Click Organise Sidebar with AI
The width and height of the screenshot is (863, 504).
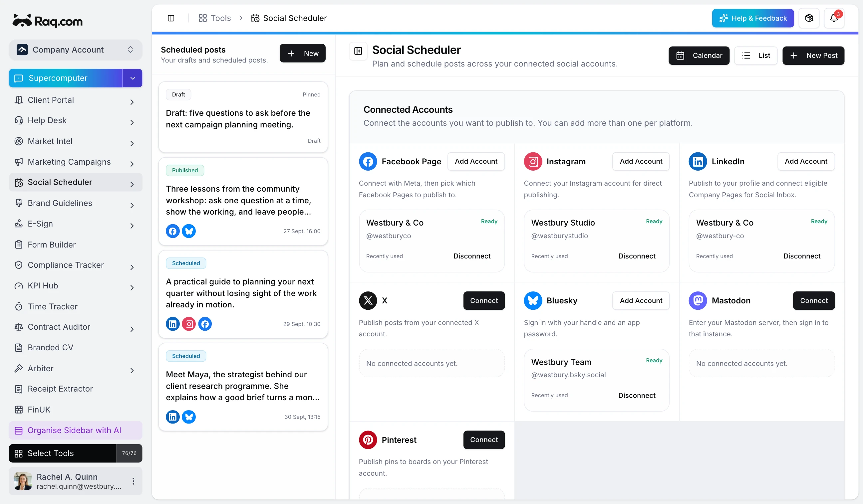click(75, 430)
